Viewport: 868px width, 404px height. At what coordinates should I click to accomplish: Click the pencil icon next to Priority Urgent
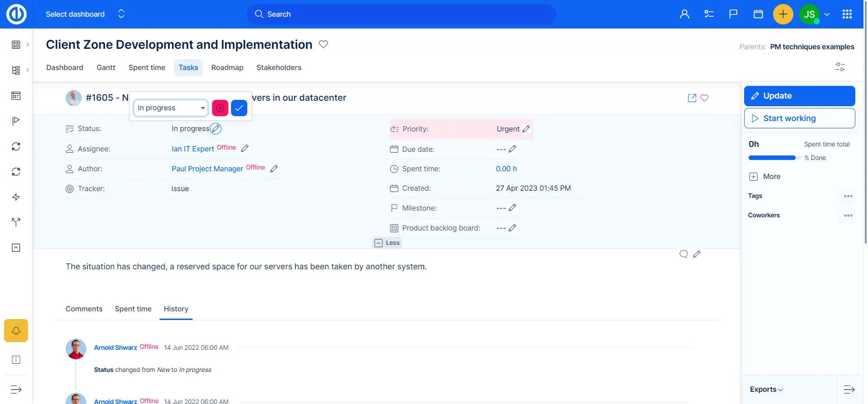(x=526, y=129)
